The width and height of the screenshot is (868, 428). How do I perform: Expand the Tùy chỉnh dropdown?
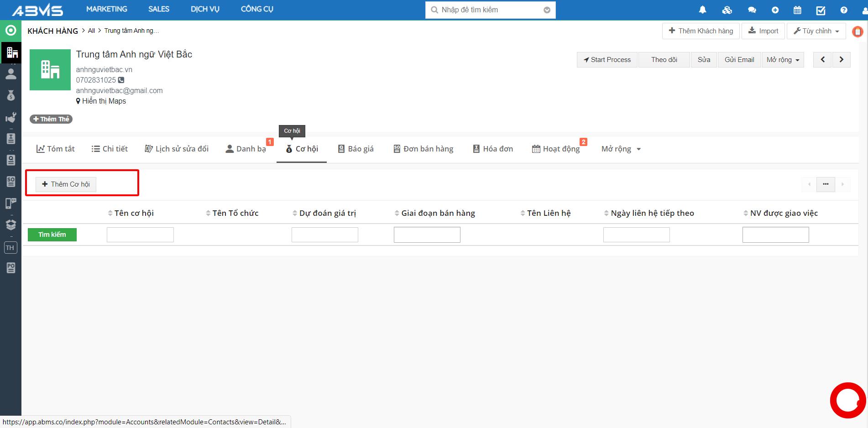click(x=816, y=31)
